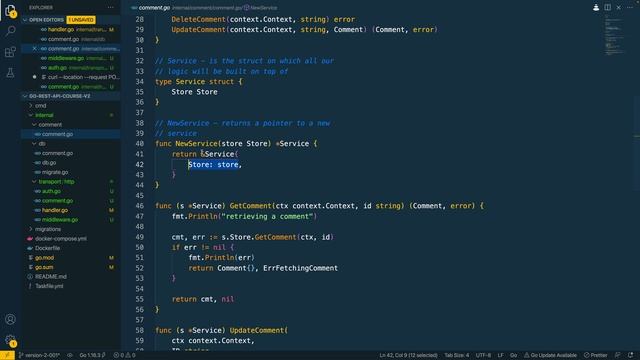Click the Go 1.18.3 version status item
The image size is (640, 360).
pyautogui.click(x=92, y=355)
